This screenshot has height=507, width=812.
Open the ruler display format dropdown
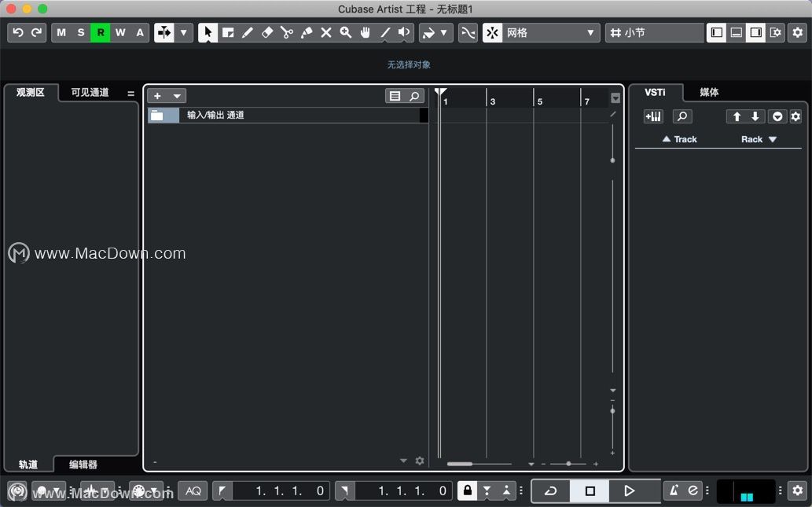click(x=615, y=98)
